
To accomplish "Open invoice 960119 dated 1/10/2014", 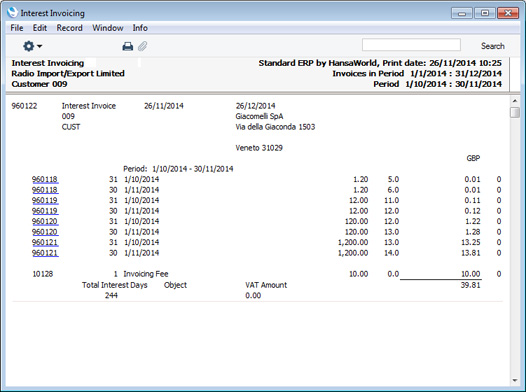I will click(45, 201).
